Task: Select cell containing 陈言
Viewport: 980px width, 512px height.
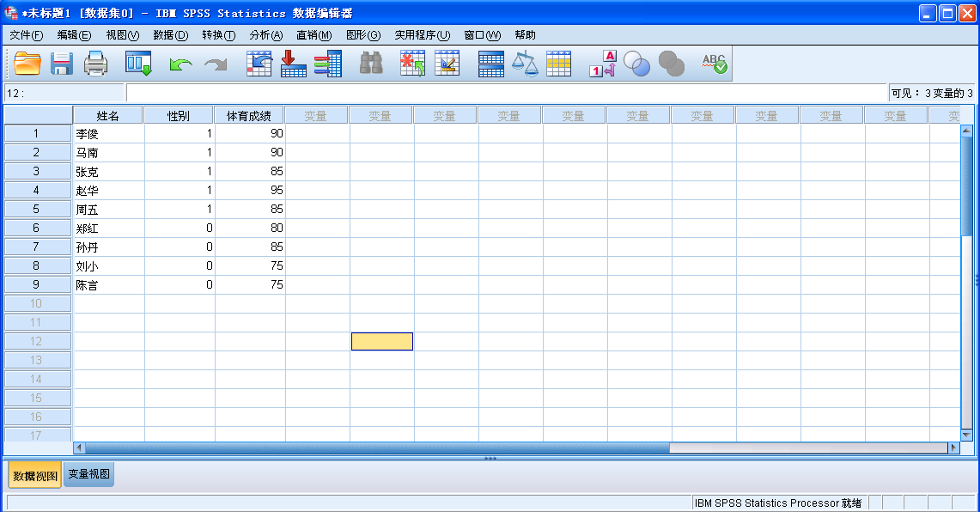Action: [x=109, y=285]
